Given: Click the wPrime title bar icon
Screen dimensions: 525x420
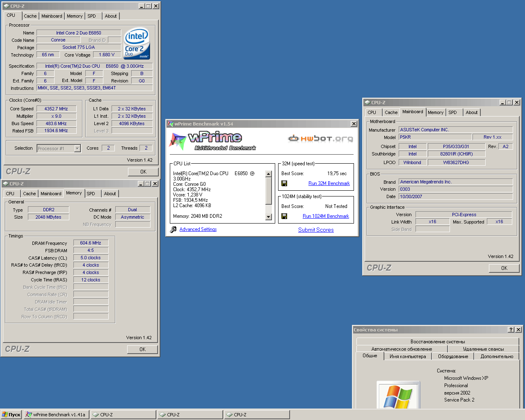Looking at the screenshot, I should tap(170, 124).
